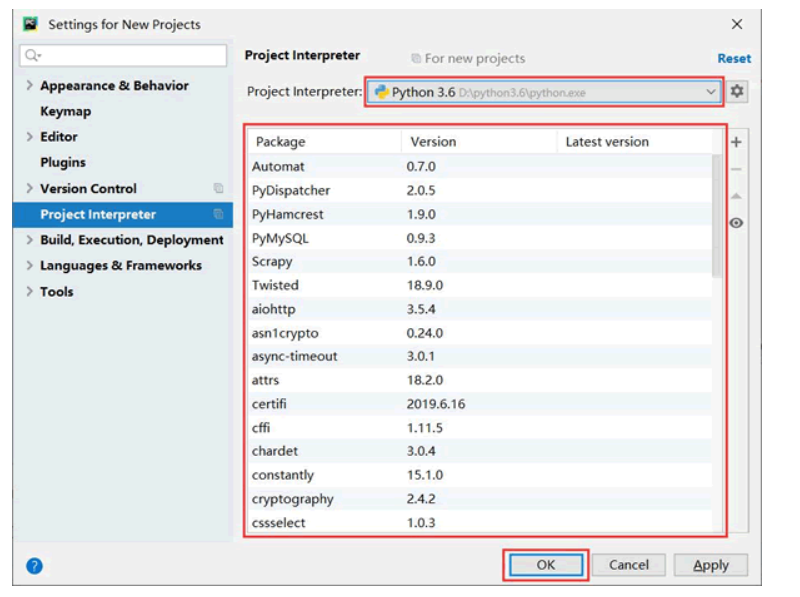
Task: Sort by Package column header
Action: [324, 142]
